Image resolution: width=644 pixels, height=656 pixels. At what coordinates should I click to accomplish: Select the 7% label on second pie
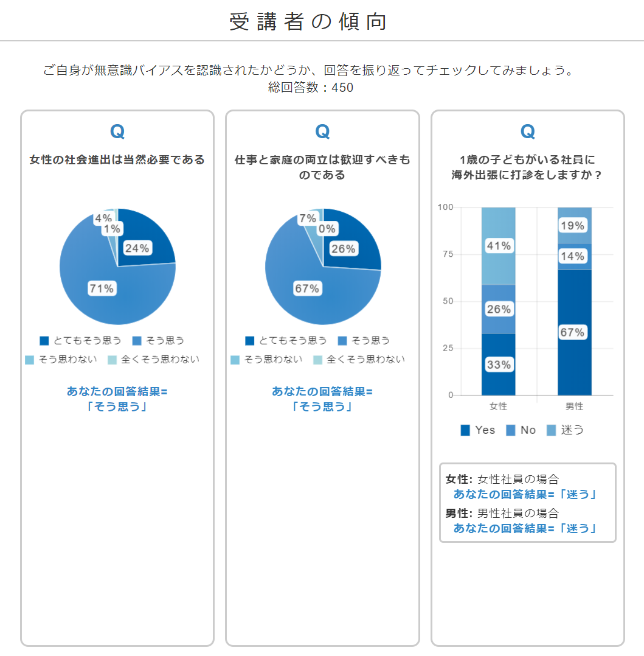tap(307, 218)
